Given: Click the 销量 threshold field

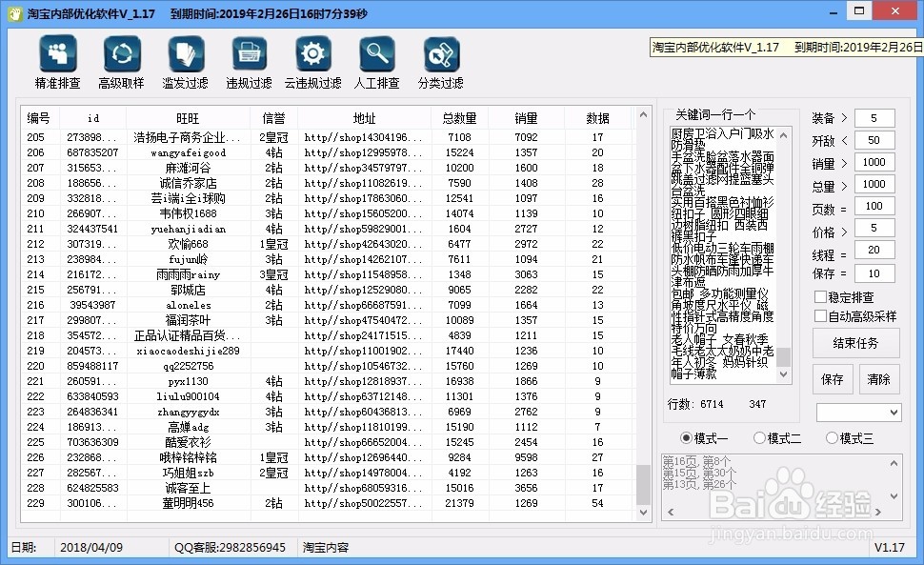Looking at the screenshot, I should [x=874, y=162].
